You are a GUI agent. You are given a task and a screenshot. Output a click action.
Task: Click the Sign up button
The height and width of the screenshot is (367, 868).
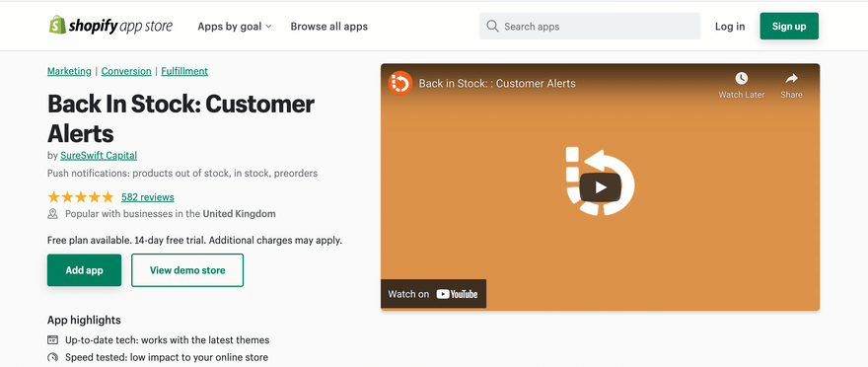tap(789, 26)
